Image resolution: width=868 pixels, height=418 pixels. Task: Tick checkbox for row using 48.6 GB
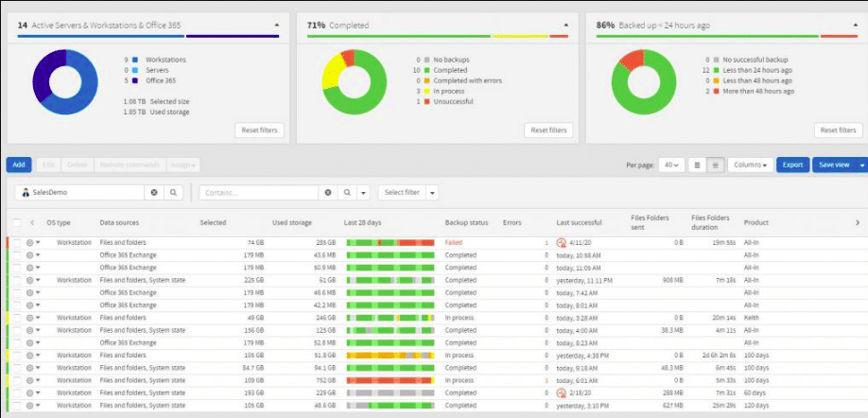click(x=17, y=406)
